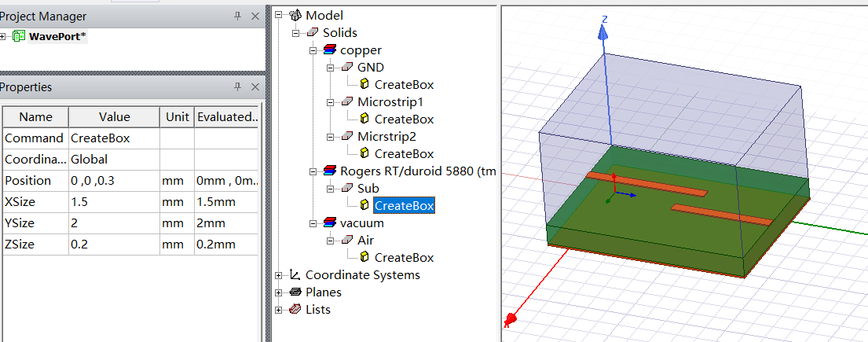The width and height of the screenshot is (868, 342).
Task: Click the Lists icon
Action: 295,309
